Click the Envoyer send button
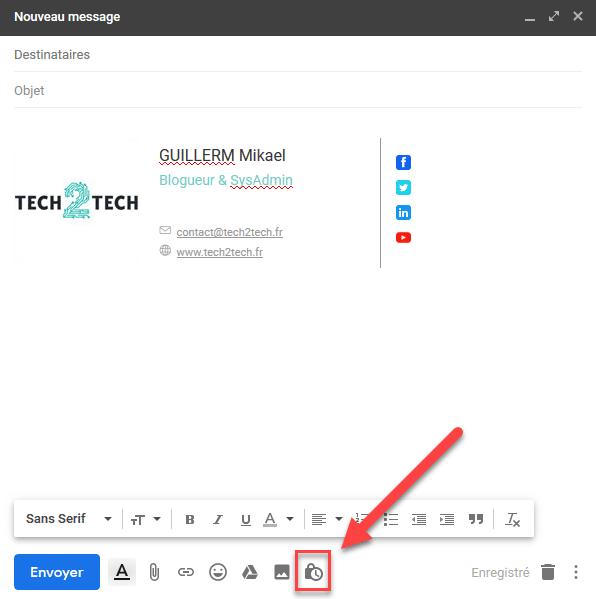596x599 pixels. [x=57, y=572]
